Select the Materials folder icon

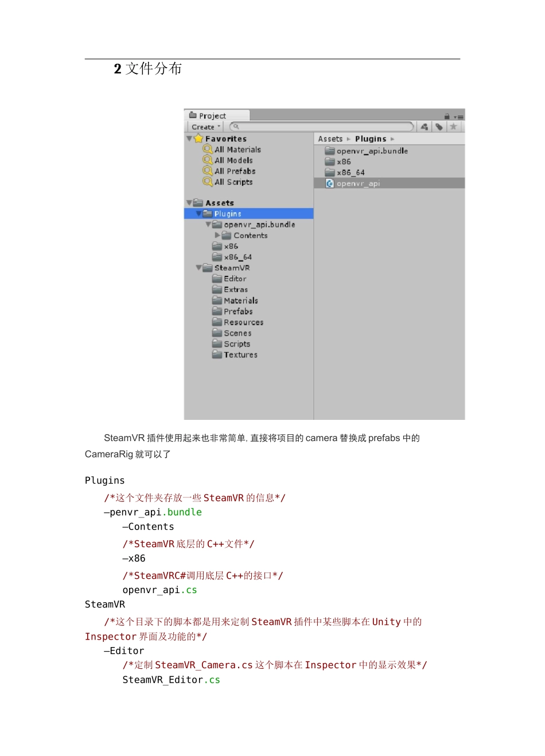(x=217, y=300)
